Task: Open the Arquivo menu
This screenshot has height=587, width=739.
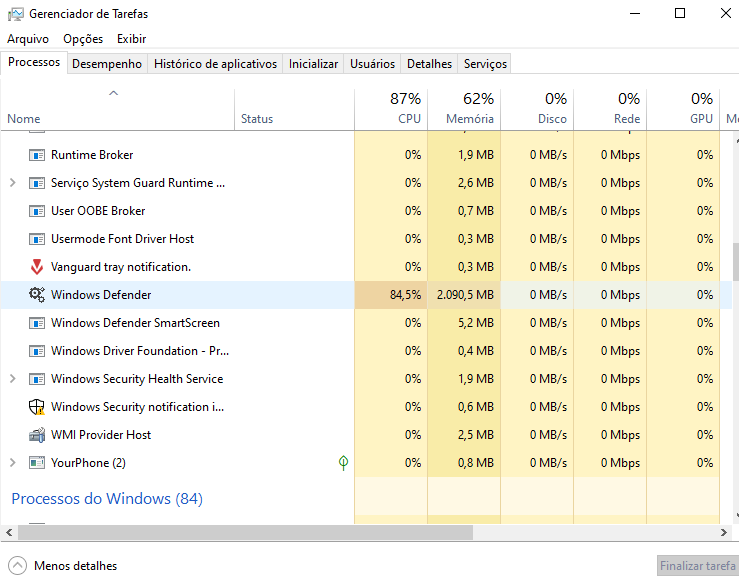Action: pos(28,39)
